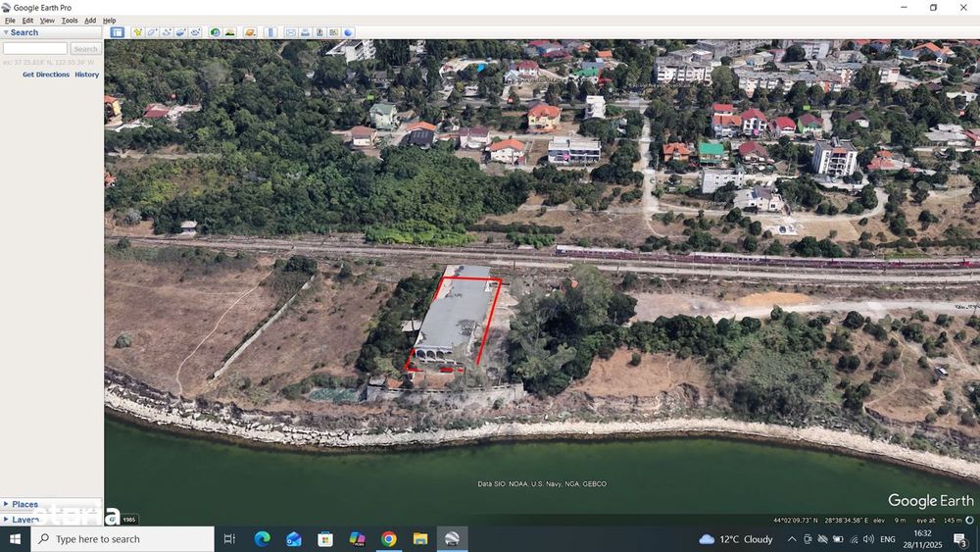980x552 pixels.
Task: Toggle sunlight across the landscape icon
Action: (229, 32)
